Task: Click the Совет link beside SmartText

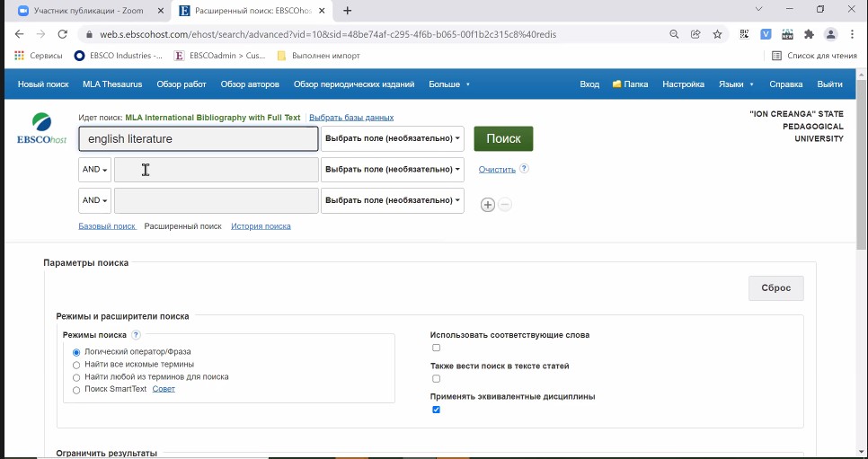Action: [x=164, y=389]
